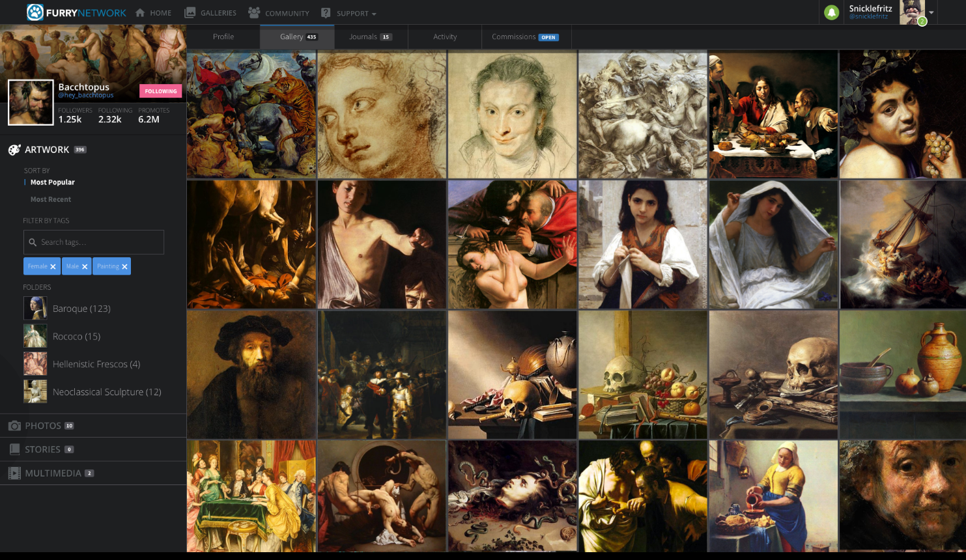View the Followers 1.25k count
The height and width of the screenshot is (560, 966).
tap(75, 115)
